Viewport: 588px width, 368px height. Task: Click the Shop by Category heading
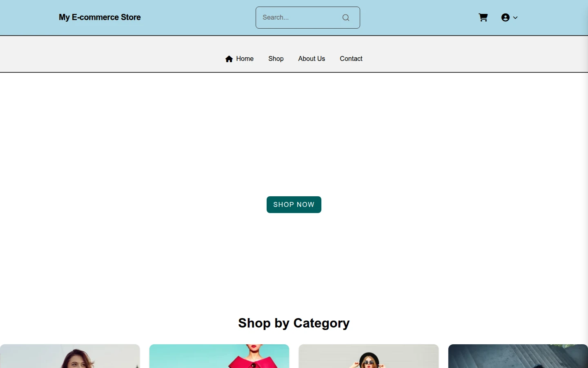pyautogui.click(x=294, y=323)
